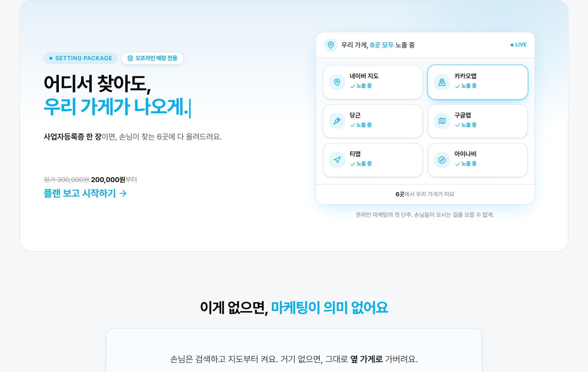
Task: Click the 온라인 마케팅의 첫 단추 caption
Action: 425,214
